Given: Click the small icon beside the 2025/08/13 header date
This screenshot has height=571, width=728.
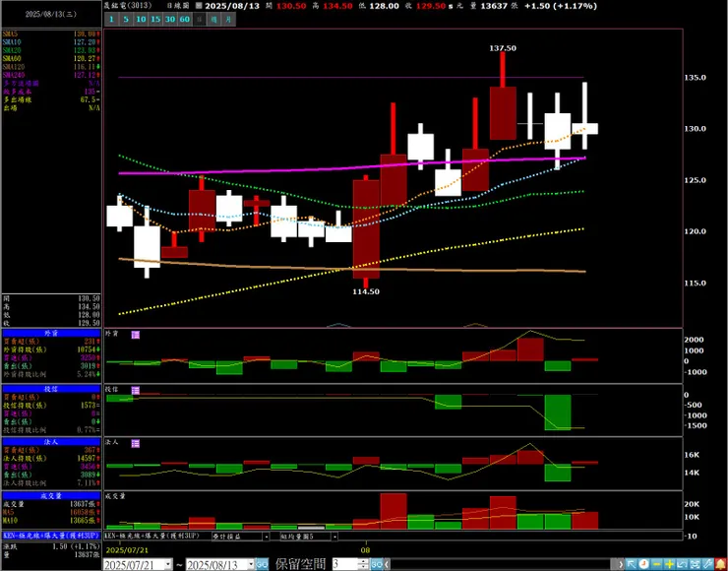Looking at the screenshot, I should [x=199, y=6].
